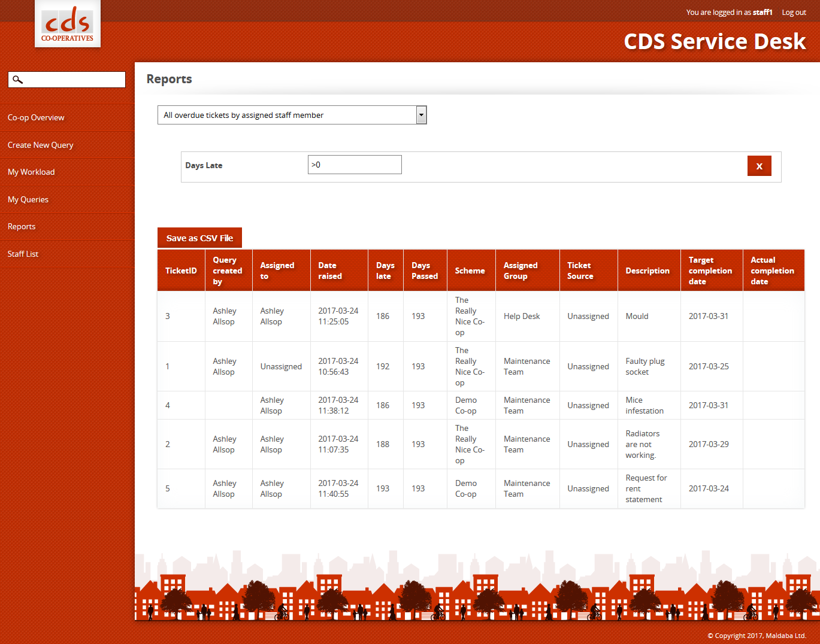
Task: Click in the sidebar search box
Action: click(x=73, y=80)
